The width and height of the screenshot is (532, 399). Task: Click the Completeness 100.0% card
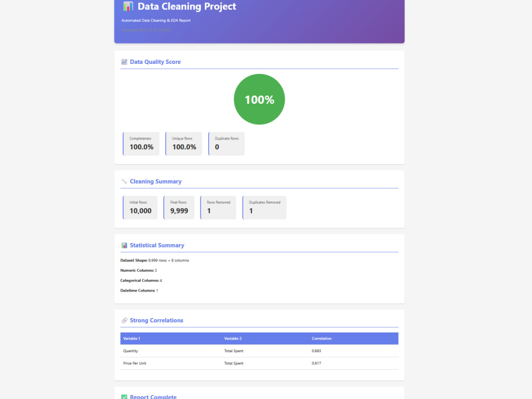[x=141, y=144]
